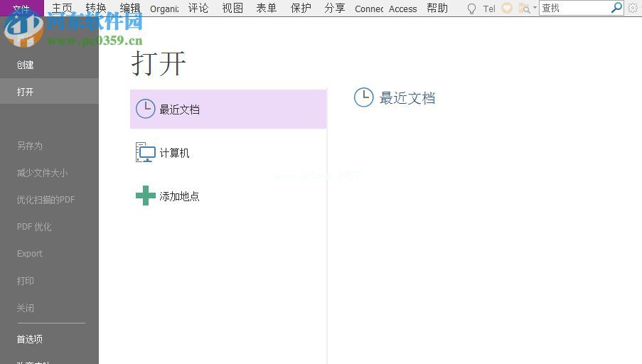Select 创建 in the sidebar

point(25,65)
